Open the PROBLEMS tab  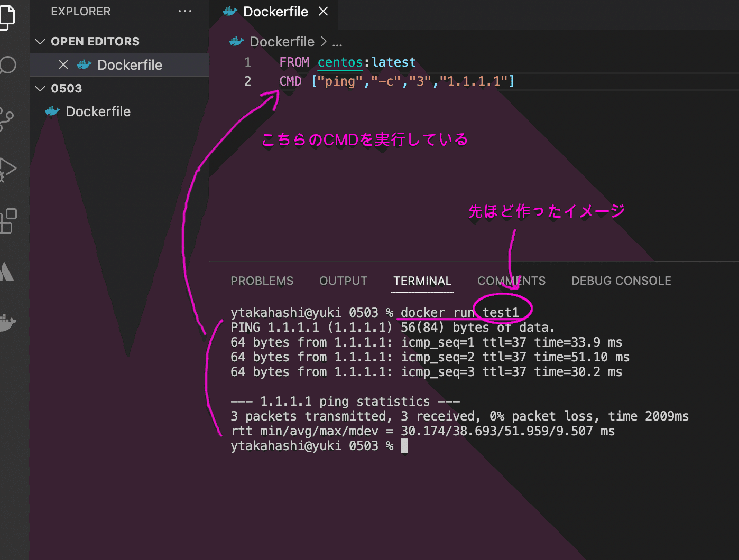tap(262, 281)
